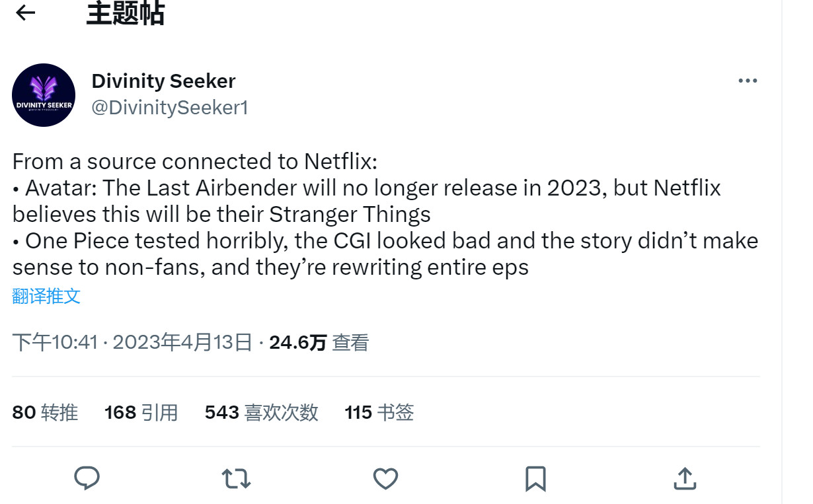
Task: Reply with the speech bubble icon
Action: coord(87,478)
